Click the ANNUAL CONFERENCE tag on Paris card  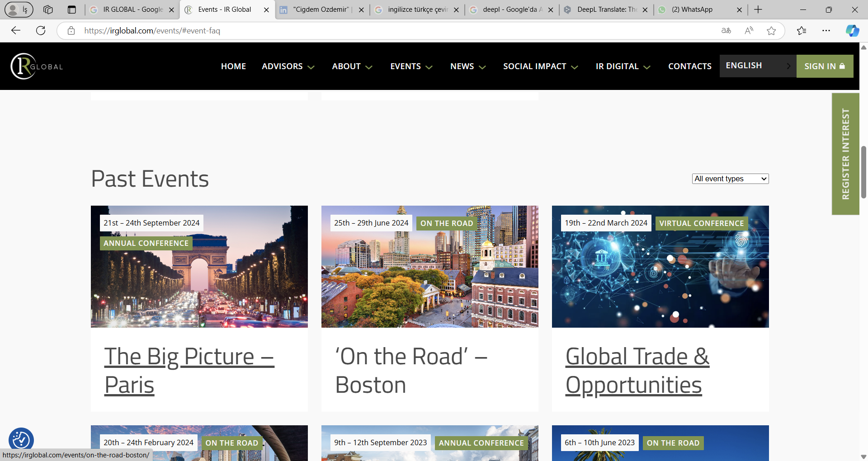click(x=146, y=243)
